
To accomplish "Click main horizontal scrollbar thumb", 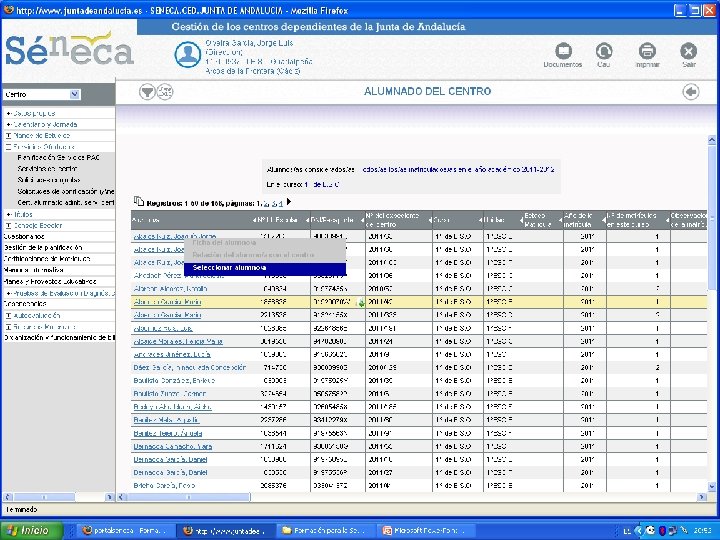I will [188, 497].
